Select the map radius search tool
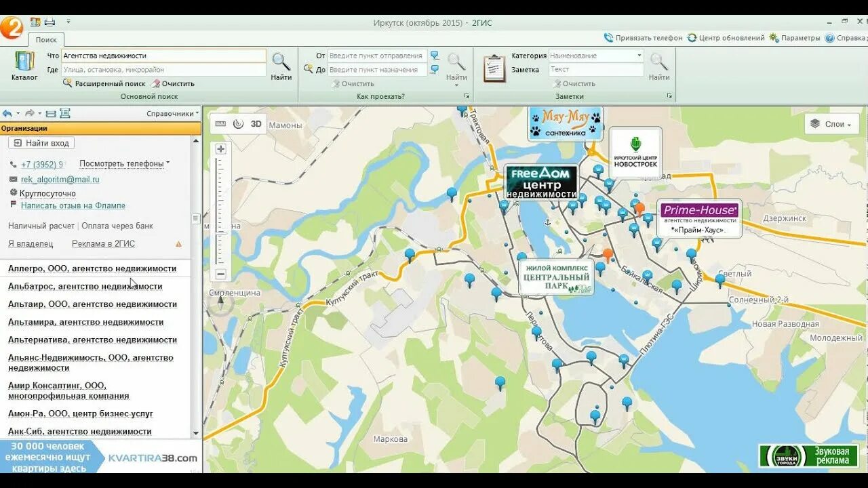 tap(238, 124)
